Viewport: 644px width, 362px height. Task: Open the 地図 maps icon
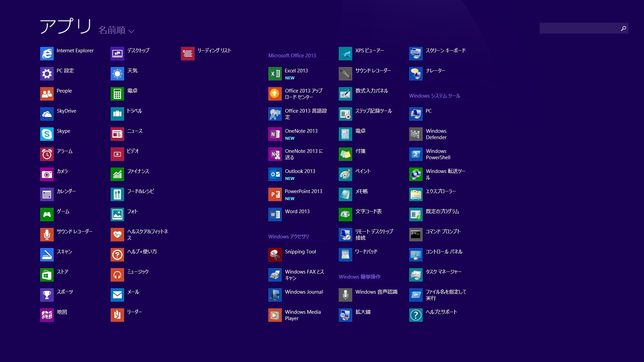(x=47, y=315)
